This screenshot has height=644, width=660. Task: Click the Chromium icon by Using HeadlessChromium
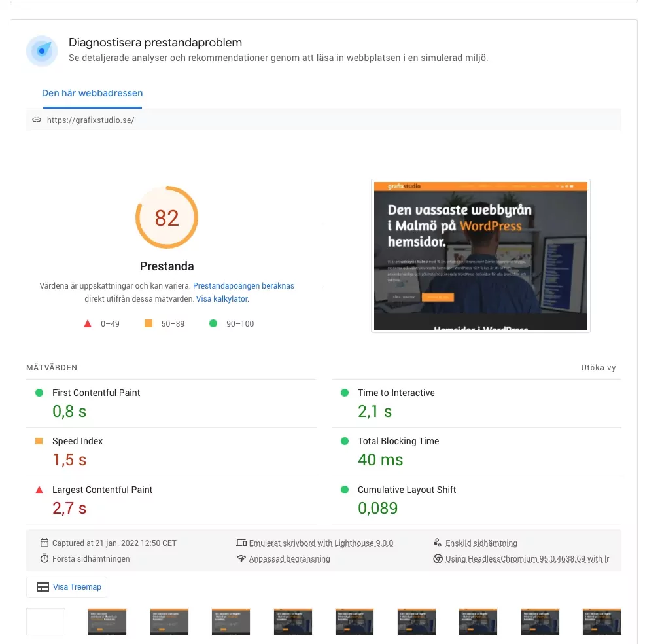tap(438, 558)
